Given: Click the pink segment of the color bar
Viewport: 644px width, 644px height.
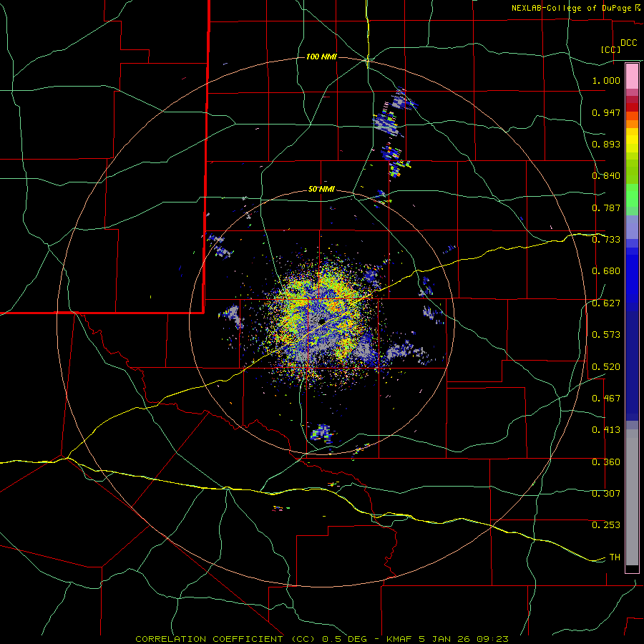Looking at the screenshot, I should tap(632, 77).
